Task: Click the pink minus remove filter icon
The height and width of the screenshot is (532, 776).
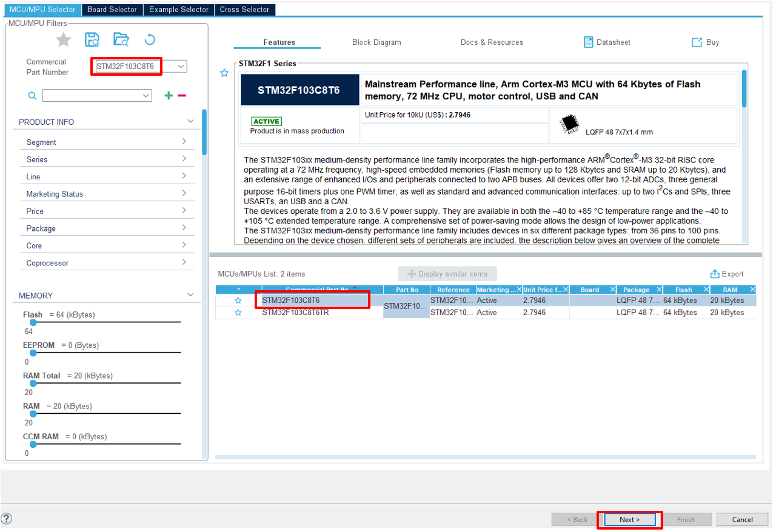Action: [x=182, y=96]
